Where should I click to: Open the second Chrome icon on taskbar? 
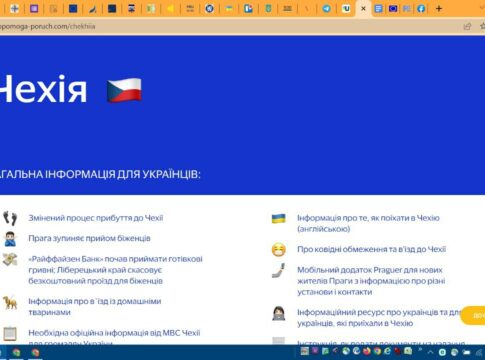[x=35, y=352]
